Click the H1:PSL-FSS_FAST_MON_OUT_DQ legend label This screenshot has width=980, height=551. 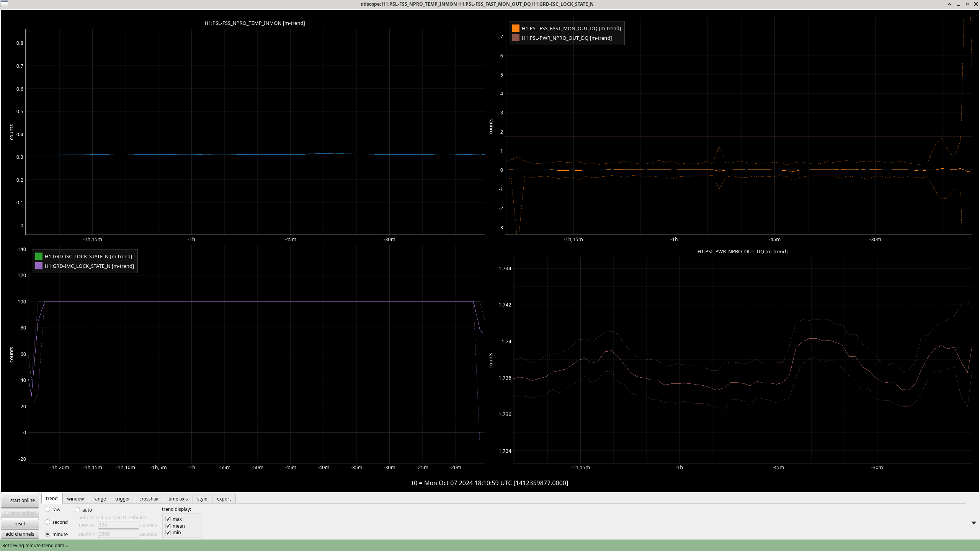[x=571, y=29]
